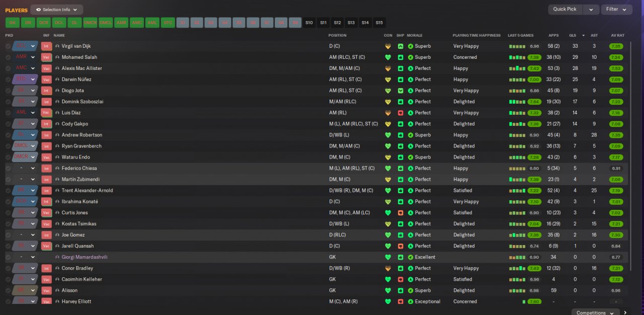
Task: Sort by the GLS column header
Action: pos(573,36)
